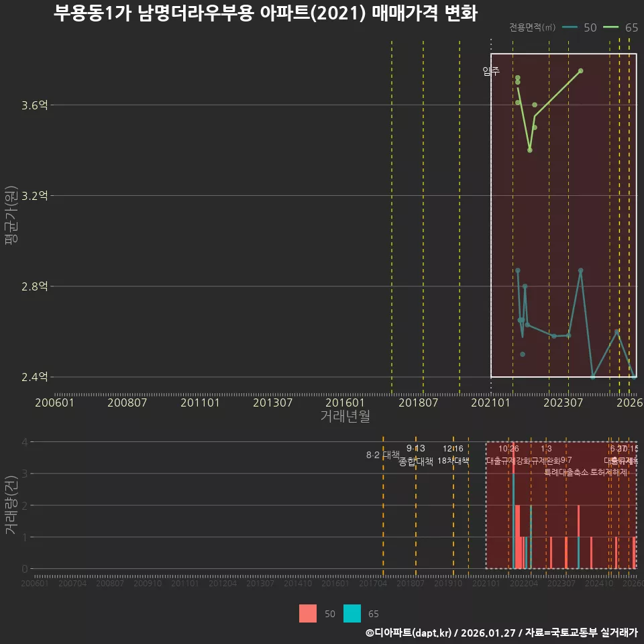Click the lowest point of the 65㎡ line
644x644 pixels.
(x=530, y=150)
